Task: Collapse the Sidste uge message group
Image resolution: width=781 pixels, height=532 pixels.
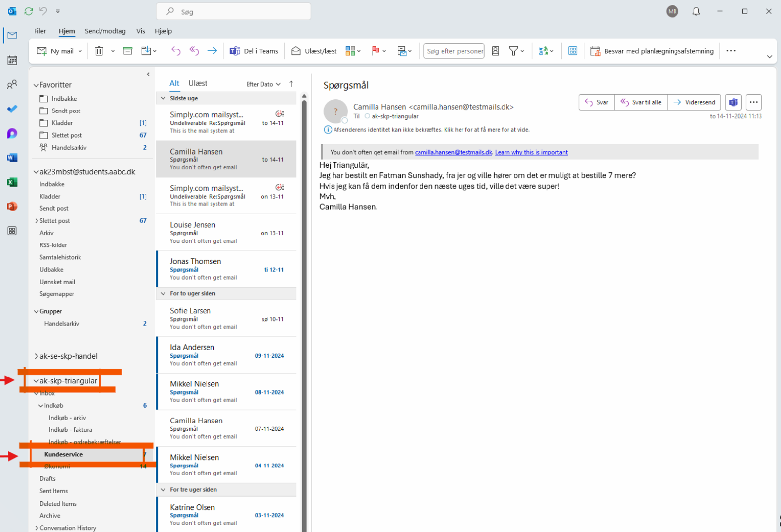Action: click(x=163, y=98)
